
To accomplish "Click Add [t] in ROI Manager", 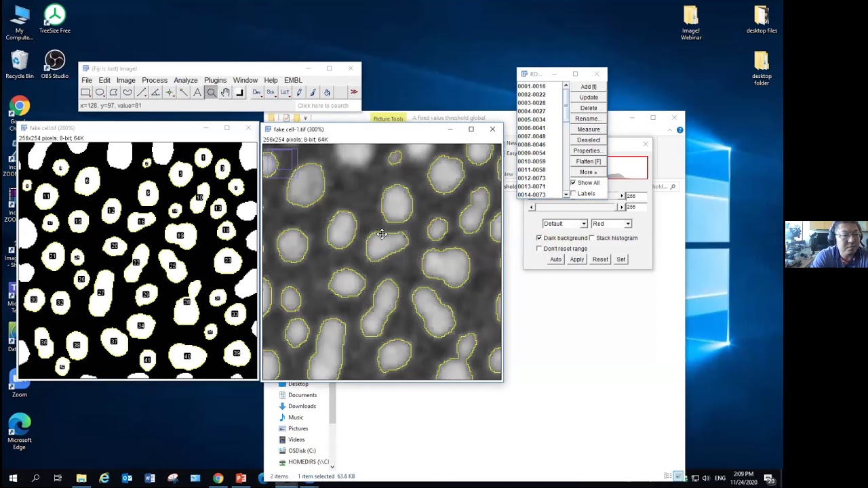I will tap(589, 87).
